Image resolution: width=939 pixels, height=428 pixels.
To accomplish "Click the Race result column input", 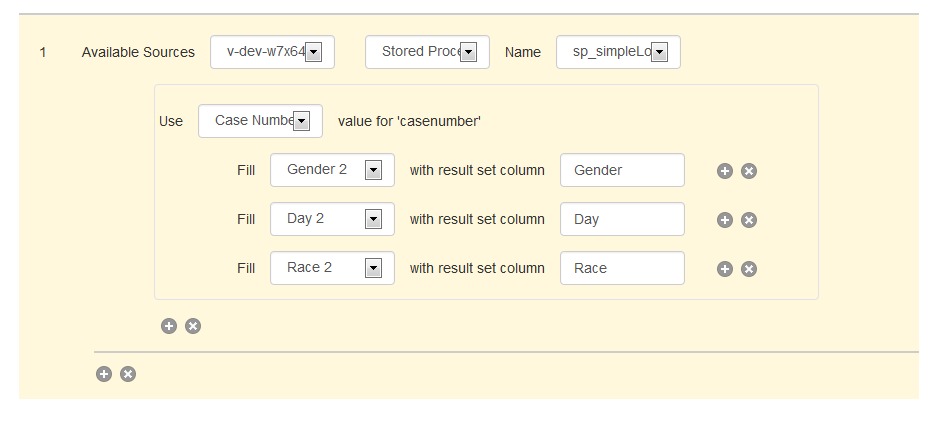I will [x=622, y=268].
